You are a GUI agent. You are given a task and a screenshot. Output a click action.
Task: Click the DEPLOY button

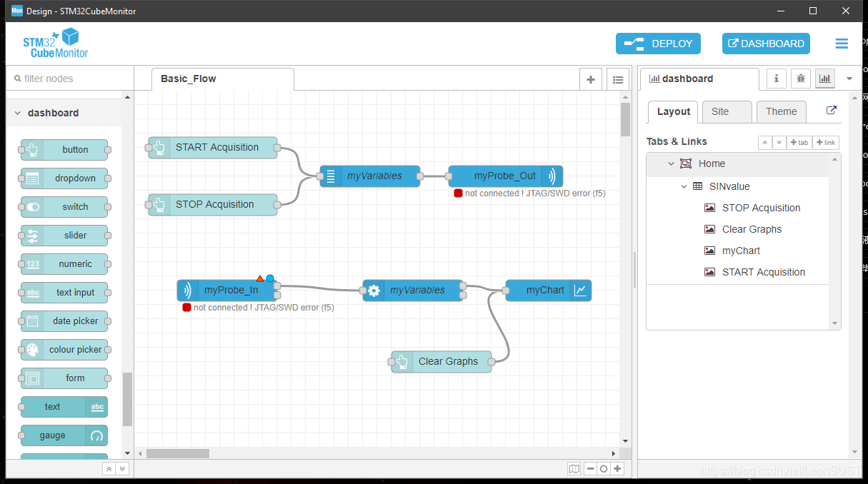pyautogui.click(x=658, y=44)
